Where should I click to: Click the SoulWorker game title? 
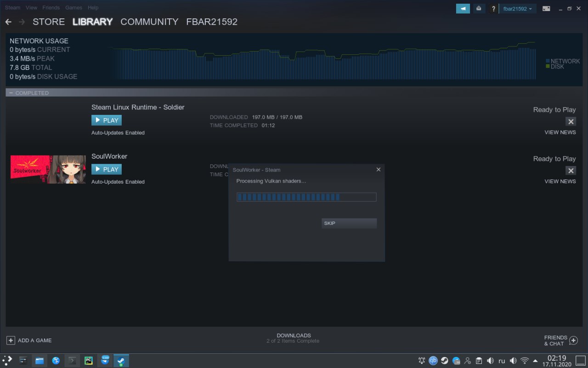[x=109, y=156]
